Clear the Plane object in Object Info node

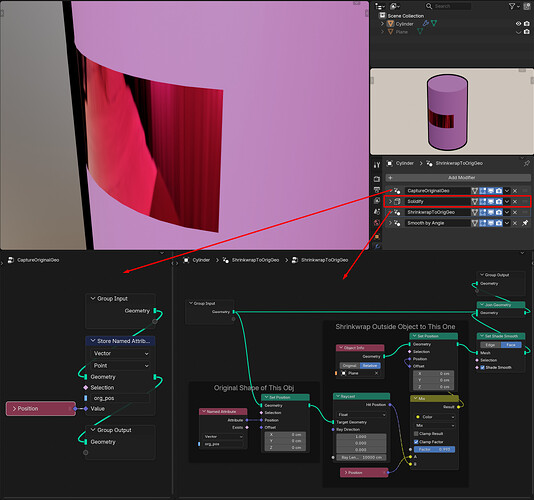(376, 373)
